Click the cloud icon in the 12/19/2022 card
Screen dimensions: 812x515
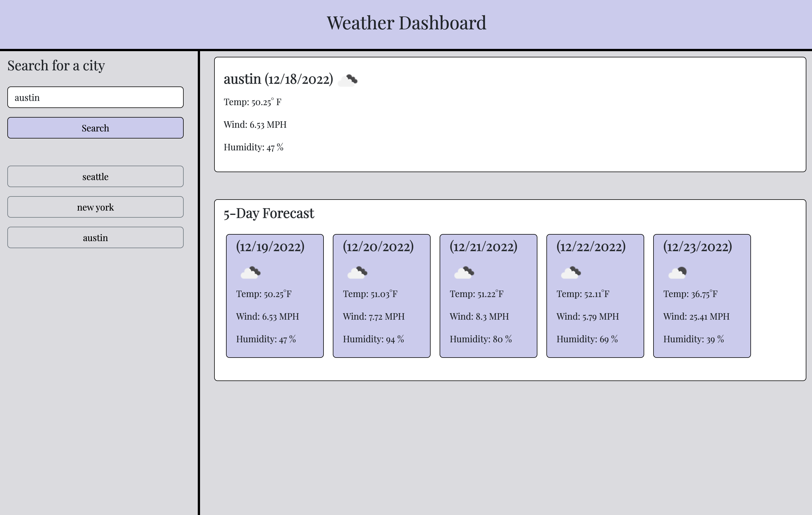click(251, 272)
